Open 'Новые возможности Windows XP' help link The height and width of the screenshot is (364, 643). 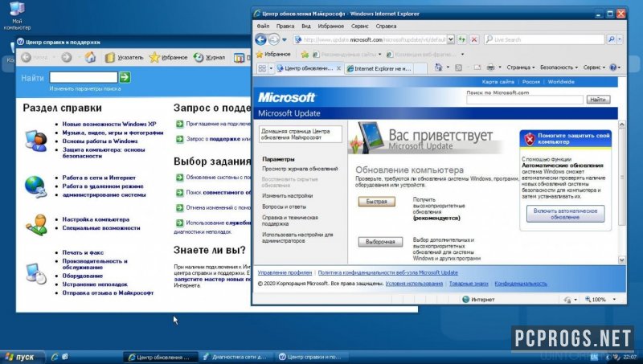point(109,124)
